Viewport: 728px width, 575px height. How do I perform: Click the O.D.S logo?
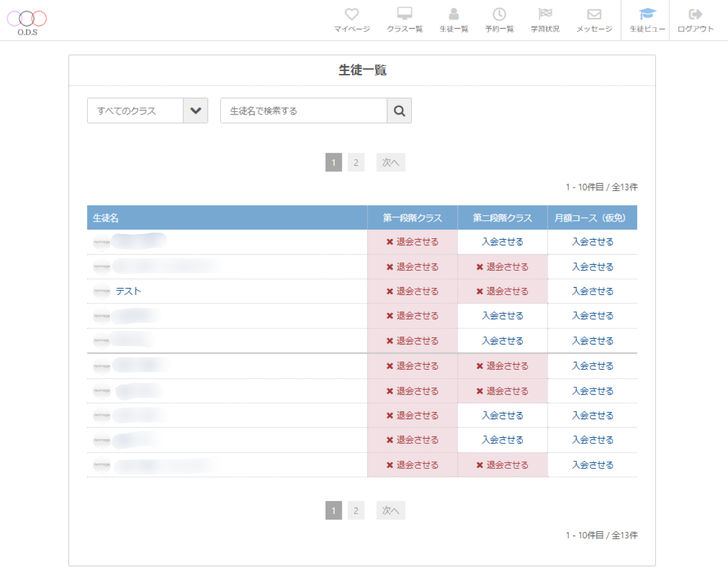click(27, 22)
